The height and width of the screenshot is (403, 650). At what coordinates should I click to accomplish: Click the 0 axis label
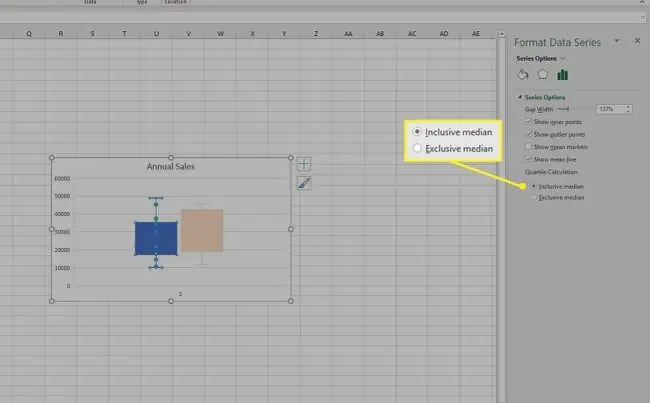68,286
